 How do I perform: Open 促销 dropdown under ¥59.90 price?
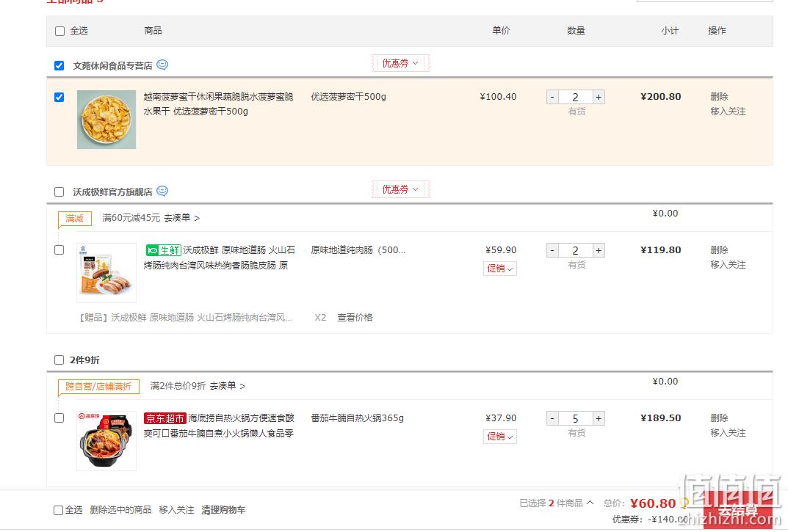point(500,269)
